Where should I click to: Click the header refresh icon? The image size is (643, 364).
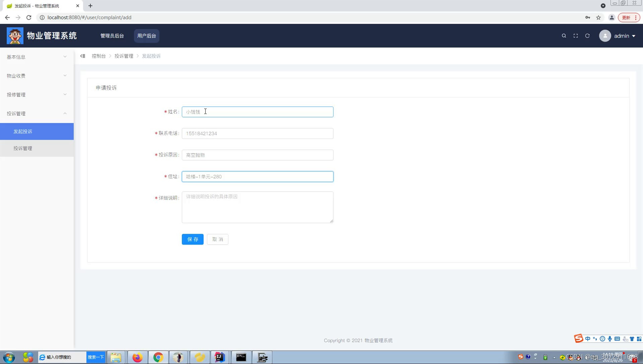[x=587, y=36]
